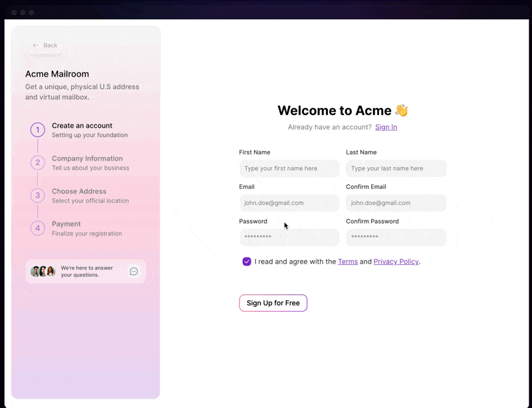The height and width of the screenshot is (408, 532).
Task: Select the "Create an account" step label
Action: click(82, 126)
